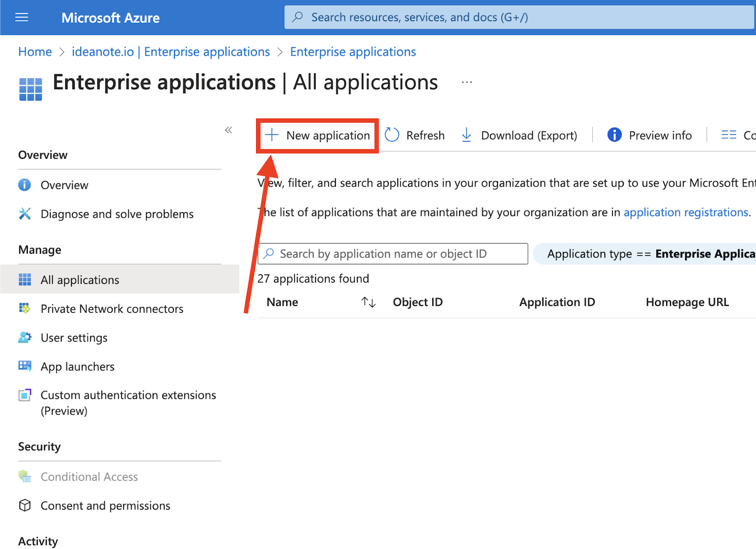Sort by Name column arrows

tap(369, 302)
